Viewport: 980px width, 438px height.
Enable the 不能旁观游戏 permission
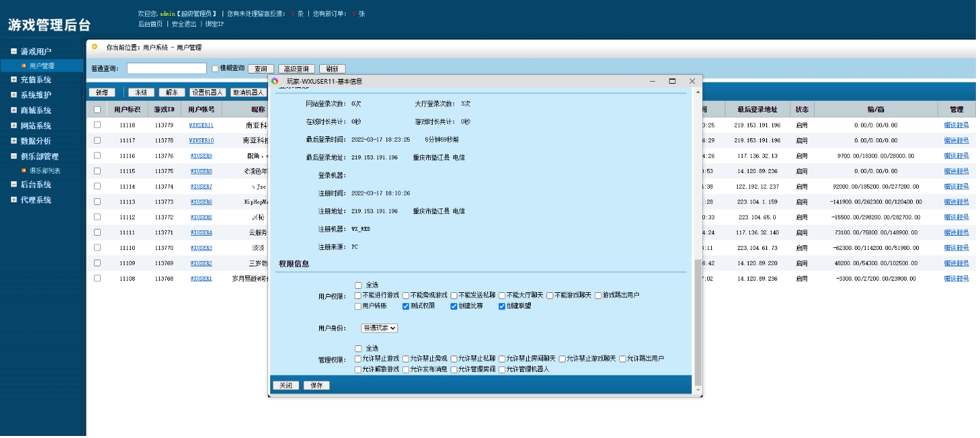point(406,296)
